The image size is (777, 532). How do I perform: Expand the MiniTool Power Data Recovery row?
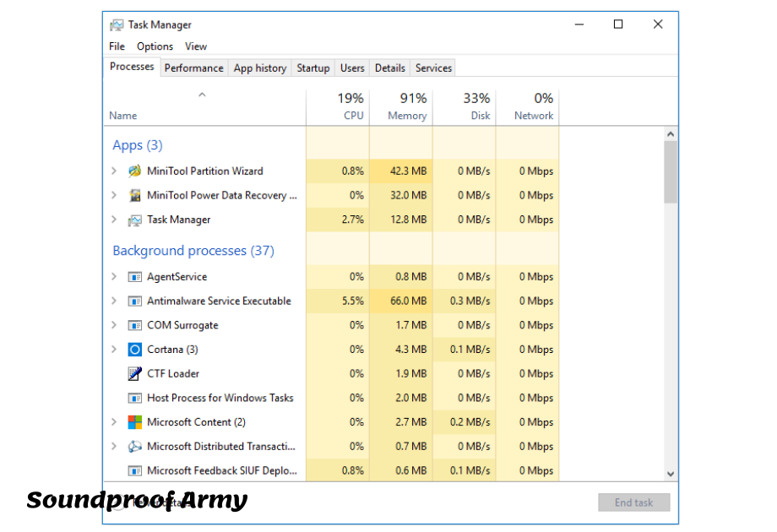(x=114, y=195)
